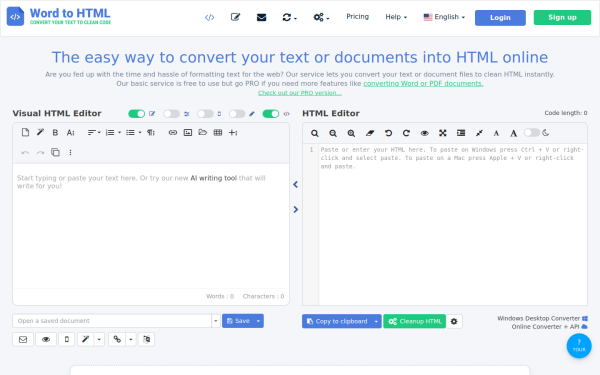This screenshot has width=600, height=375.
Task: Open the Save button dropdown arrow
Action: click(x=259, y=321)
